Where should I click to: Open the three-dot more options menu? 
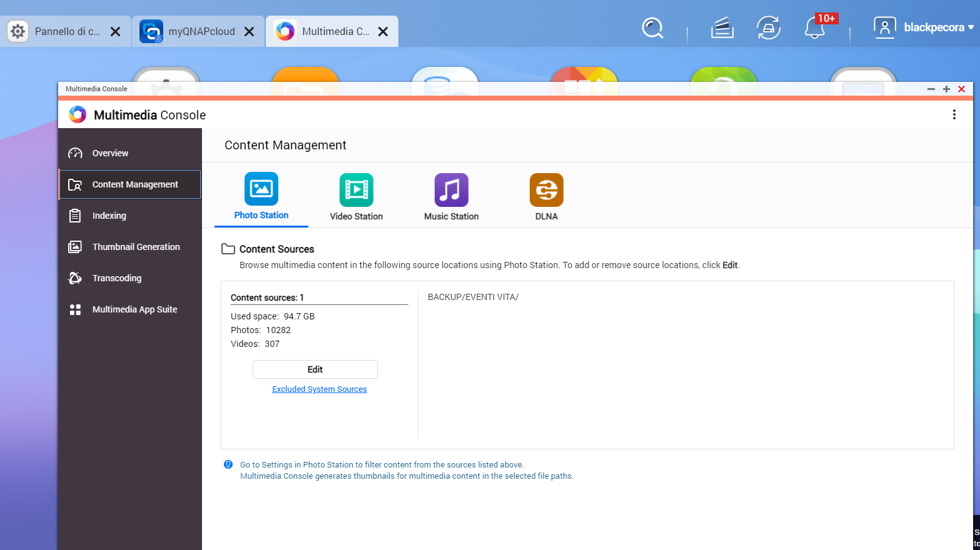point(954,114)
